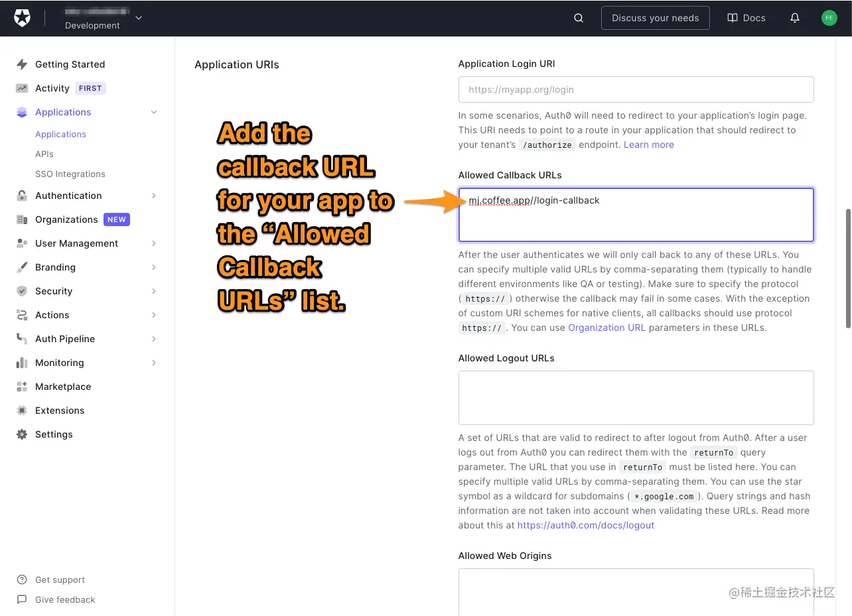This screenshot has height=616, width=852.
Task: Expand the Branding section chevron
Action: pyautogui.click(x=154, y=267)
